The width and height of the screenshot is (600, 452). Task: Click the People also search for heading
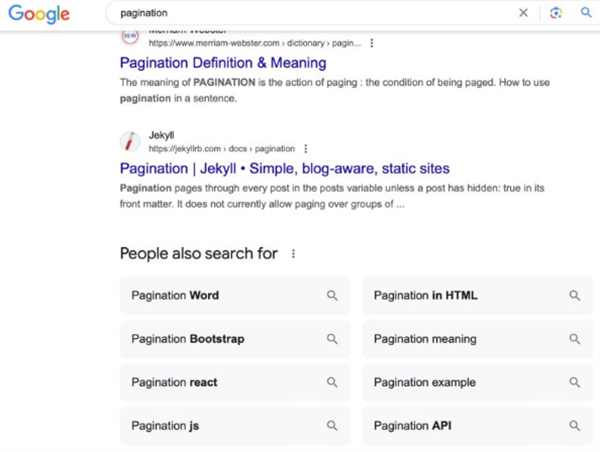199,254
